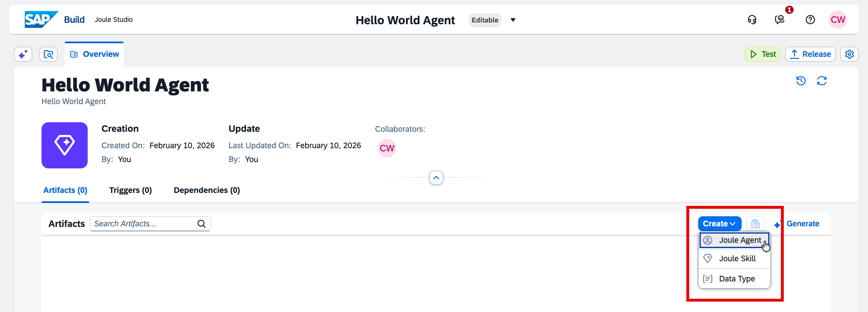Expand the Editable version dropdown arrow

(513, 20)
